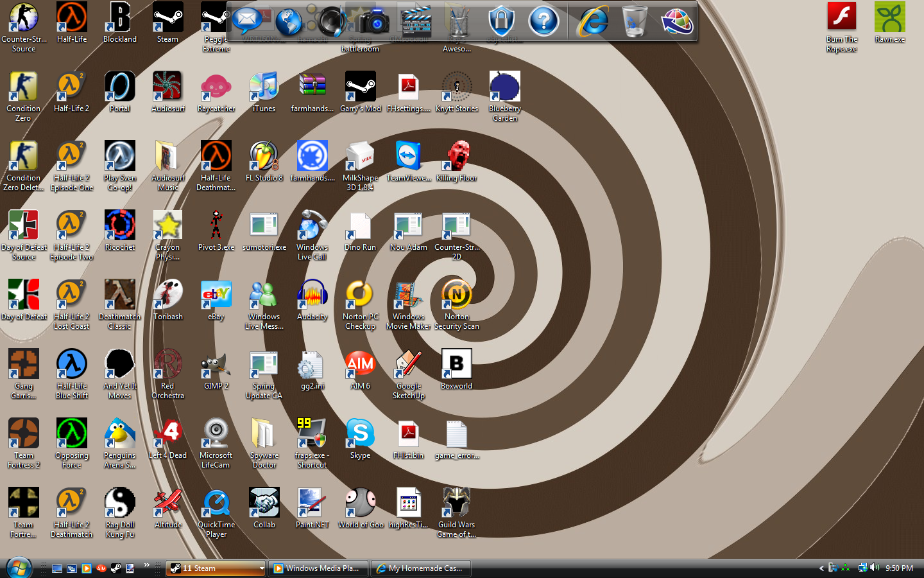Image resolution: width=924 pixels, height=578 pixels.
Task: Click the globe icon in the top dock
Action: tap(289, 21)
